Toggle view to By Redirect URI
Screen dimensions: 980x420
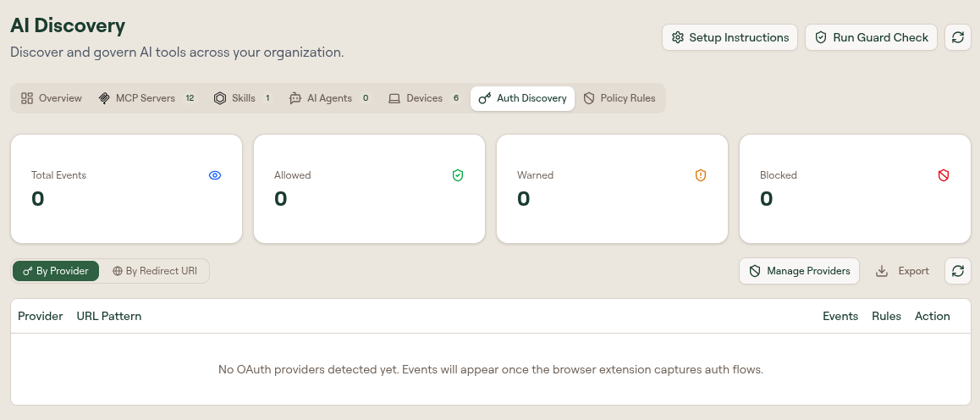tap(155, 271)
